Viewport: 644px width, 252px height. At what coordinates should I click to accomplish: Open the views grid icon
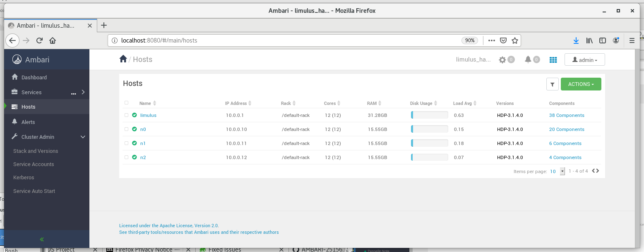tap(553, 60)
